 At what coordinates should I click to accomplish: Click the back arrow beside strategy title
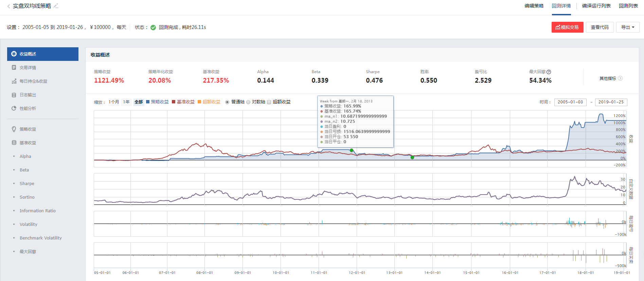click(x=8, y=6)
